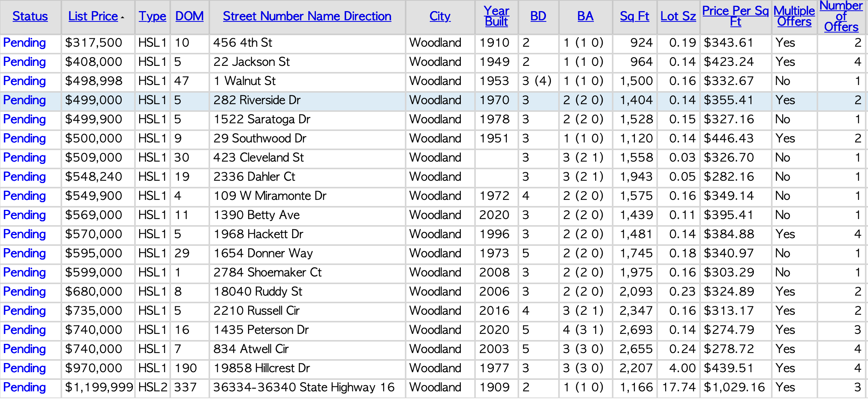
Task: Click the City column header
Action: [x=440, y=16]
